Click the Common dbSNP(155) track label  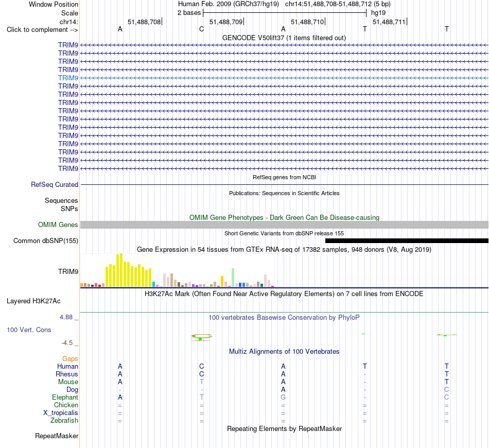pos(46,241)
